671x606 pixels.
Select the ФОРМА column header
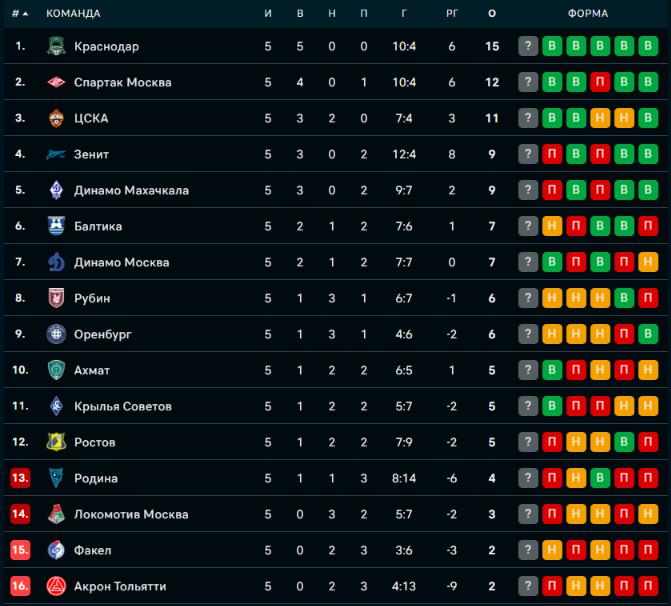pos(588,14)
